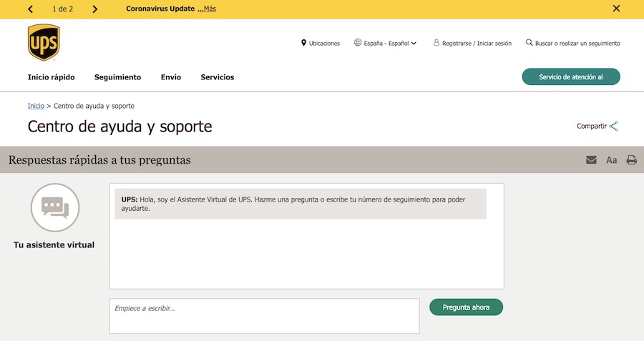
Task: Expand the Envío menu
Action: (x=171, y=77)
